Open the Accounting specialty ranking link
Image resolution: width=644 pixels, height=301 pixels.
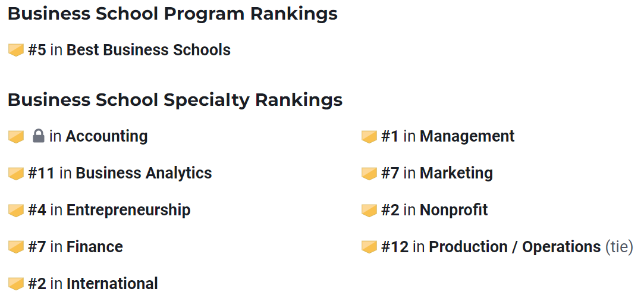coord(106,136)
